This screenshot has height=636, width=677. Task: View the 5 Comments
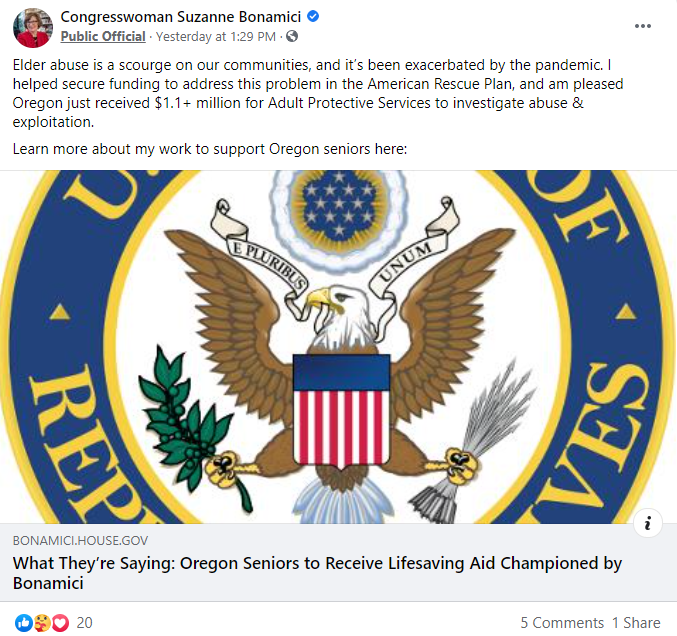click(x=561, y=622)
